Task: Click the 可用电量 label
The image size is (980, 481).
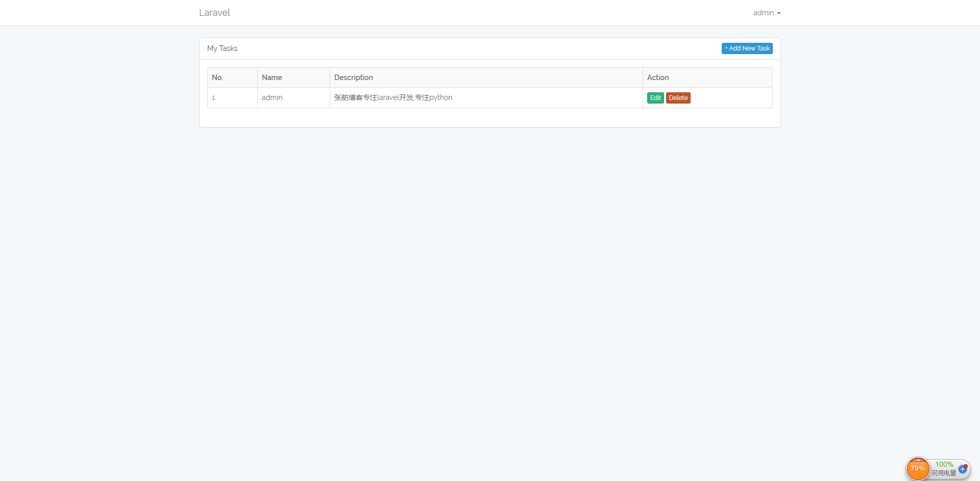Action: pyautogui.click(x=943, y=473)
